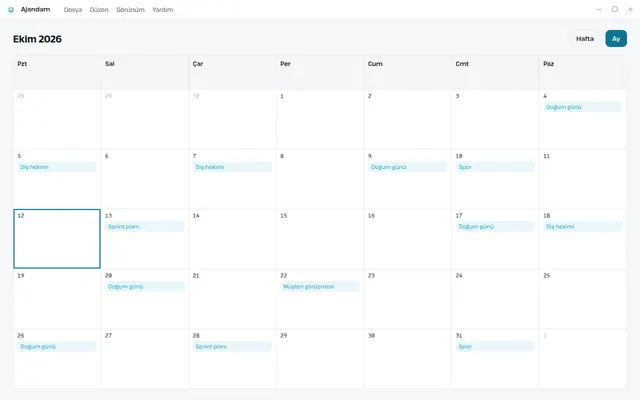Select day 24 cell

pyautogui.click(x=495, y=299)
